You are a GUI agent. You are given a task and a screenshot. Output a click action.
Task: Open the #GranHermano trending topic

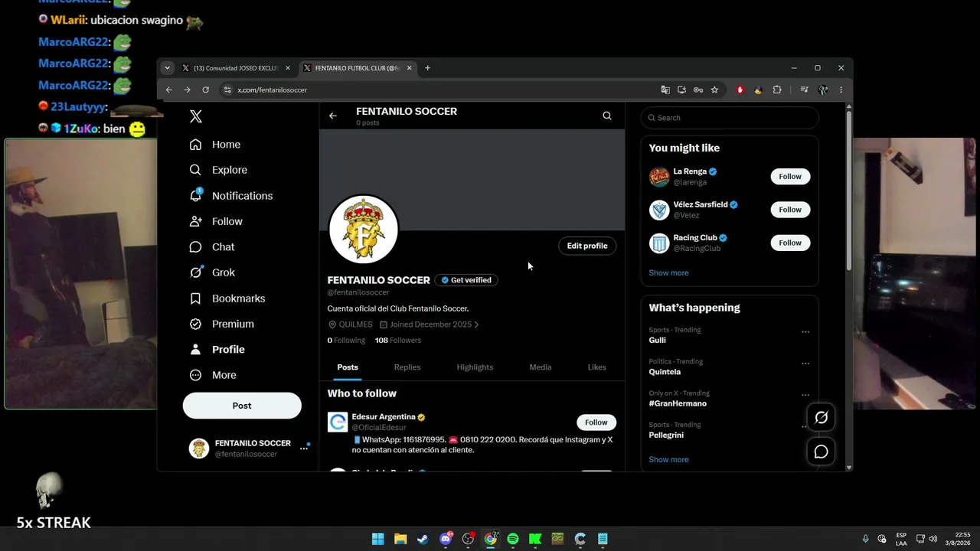(678, 403)
